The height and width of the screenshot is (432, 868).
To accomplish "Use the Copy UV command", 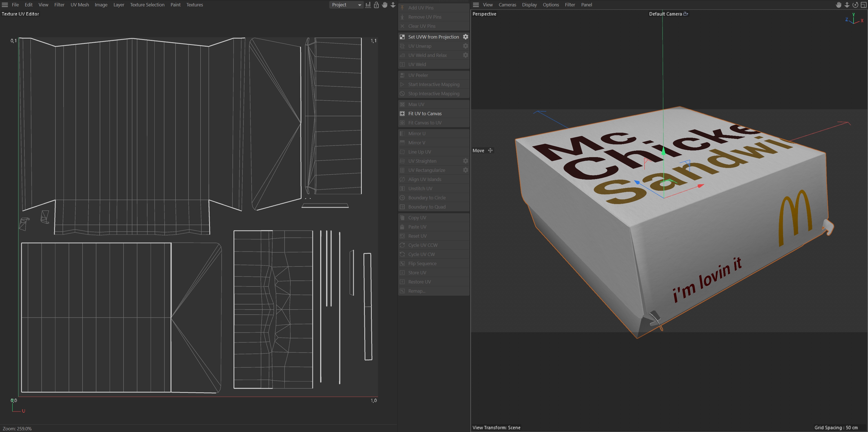I will coord(417,217).
